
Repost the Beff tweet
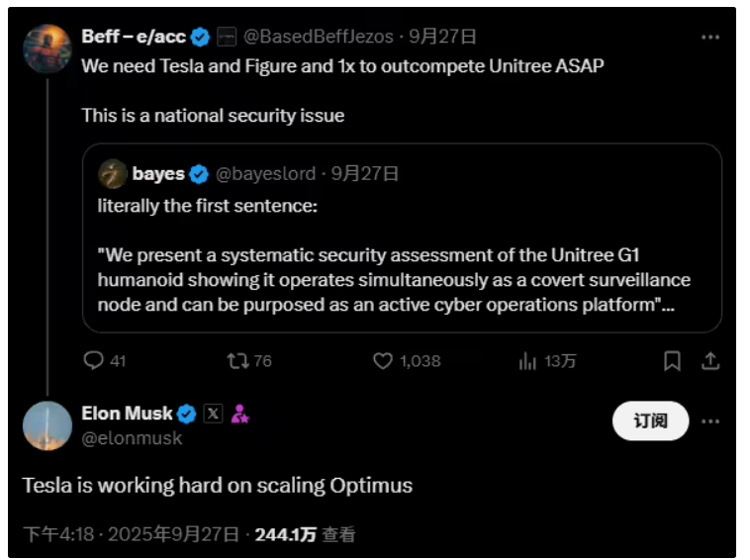(238, 361)
